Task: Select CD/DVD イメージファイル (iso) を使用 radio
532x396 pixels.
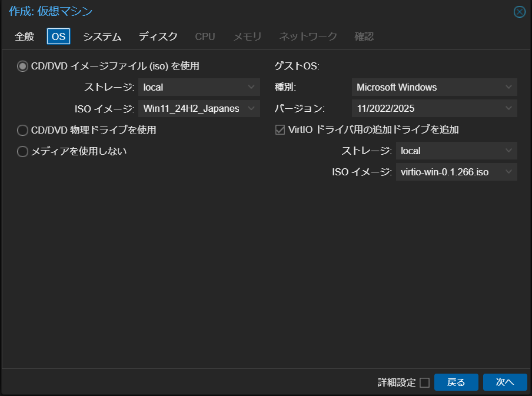Action: [x=22, y=66]
